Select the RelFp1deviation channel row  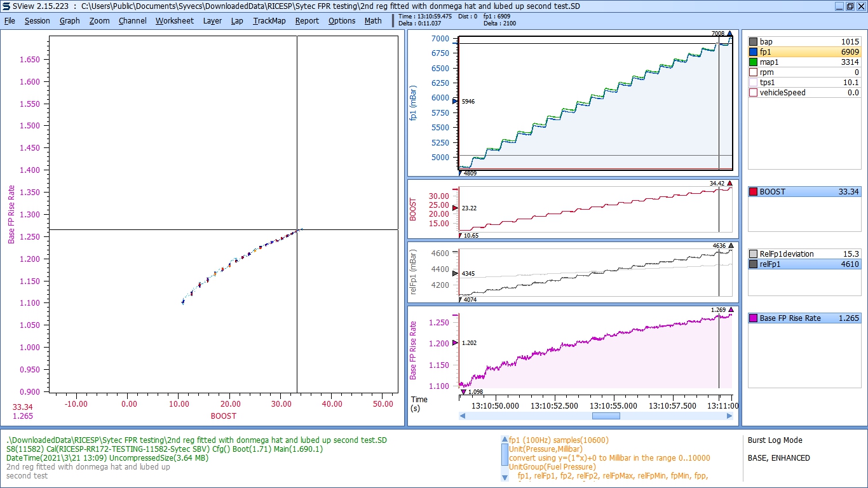click(x=804, y=254)
